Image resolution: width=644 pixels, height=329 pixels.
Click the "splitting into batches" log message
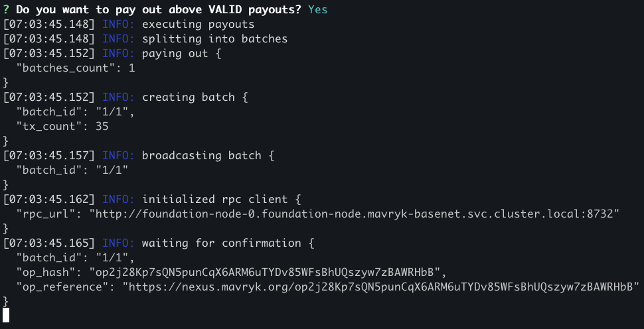click(x=214, y=39)
